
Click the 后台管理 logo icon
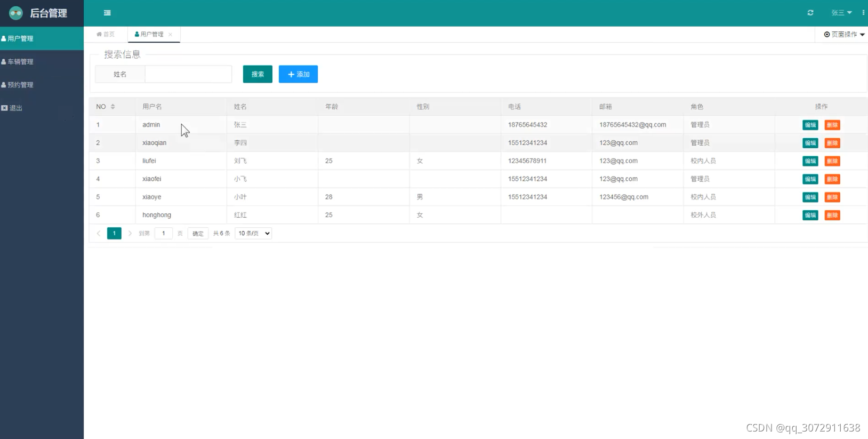16,13
